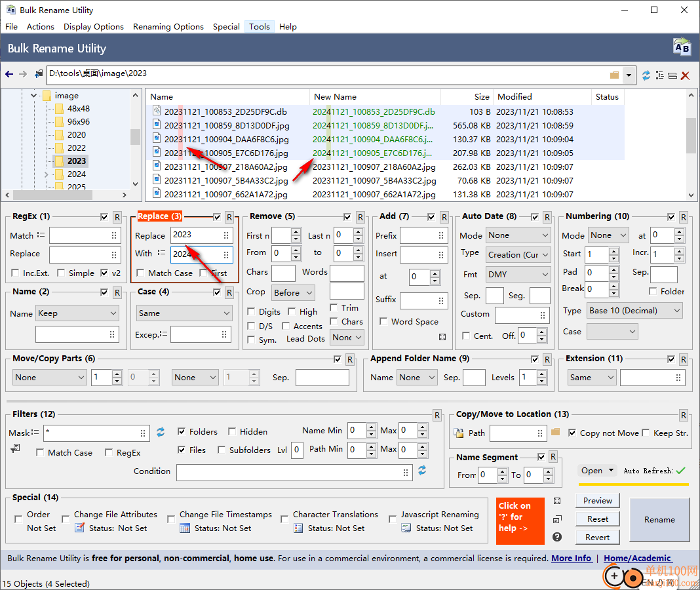The width and height of the screenshot is (700, 590).
Task: Click the Change File Attributes icon
Action: coord(79,528)
